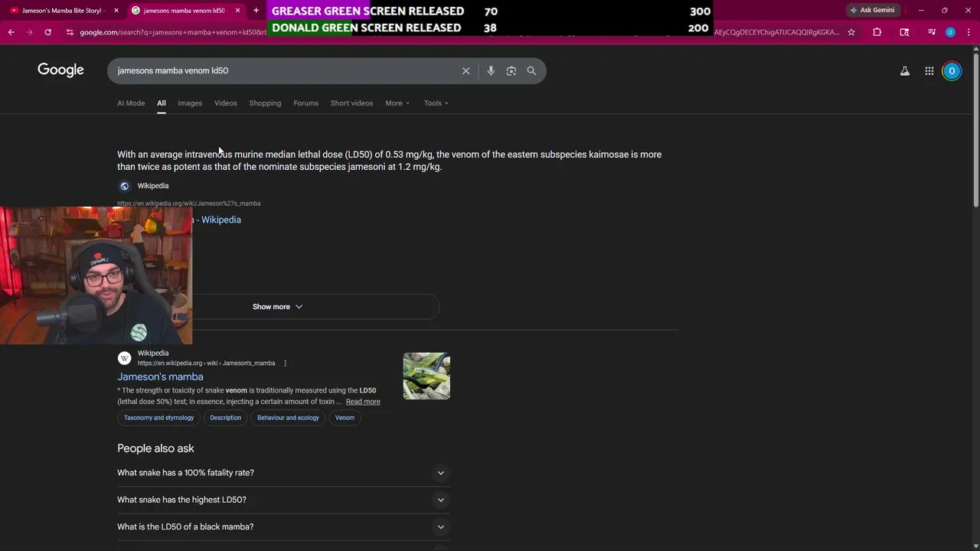Open Google apps grid
980x551 pixels.
click(x=929, y=71)
